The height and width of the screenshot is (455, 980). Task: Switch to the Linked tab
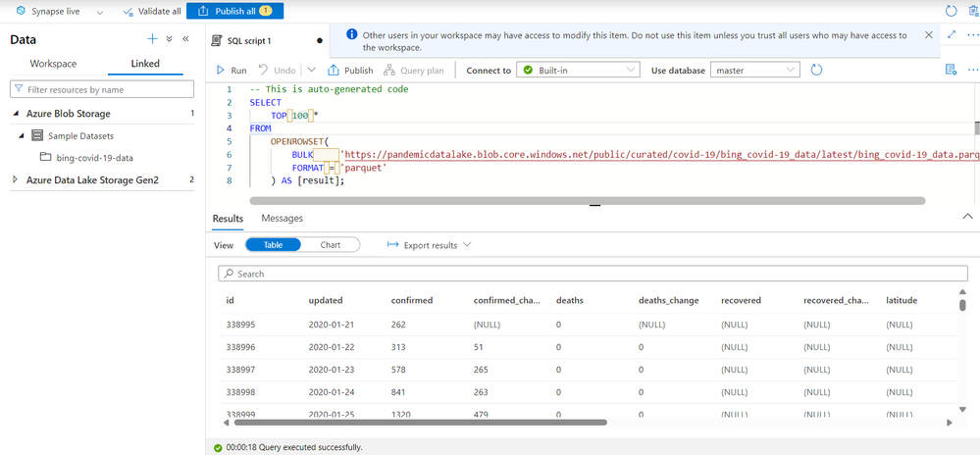click(145, 64)
